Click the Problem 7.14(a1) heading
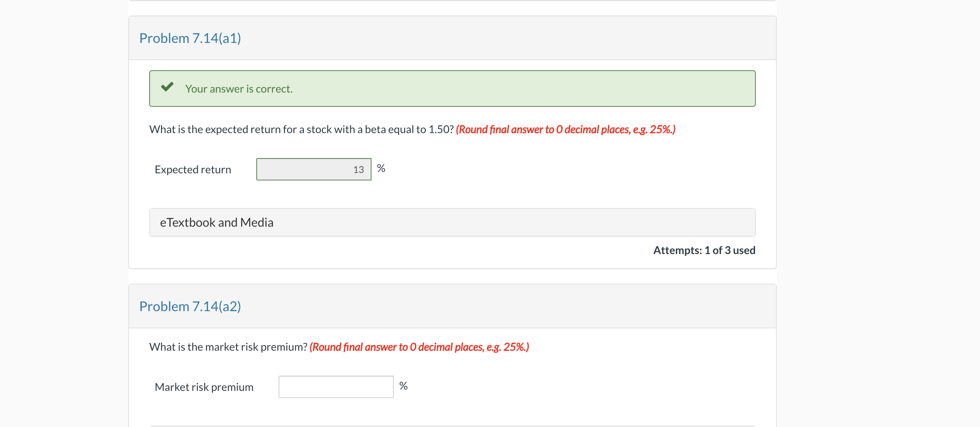The height and width of the screenshot is (427, 980). [190, 38]
